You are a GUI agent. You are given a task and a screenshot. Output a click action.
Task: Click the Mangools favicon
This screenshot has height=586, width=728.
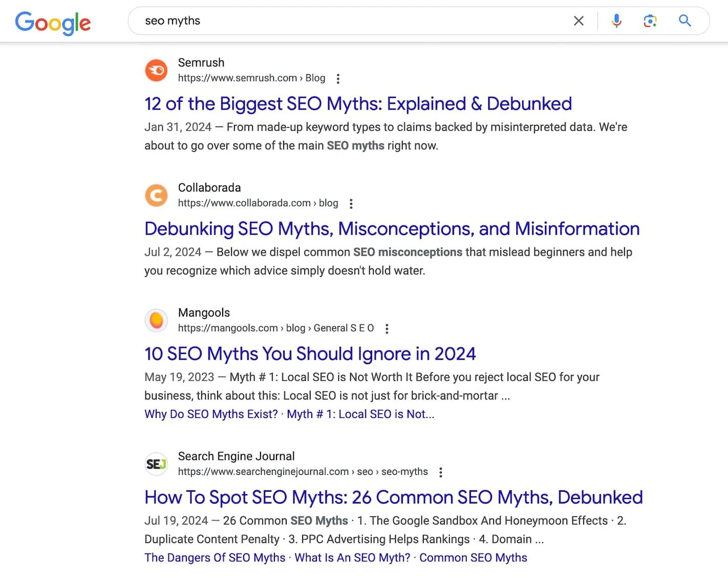tap(156, 320)
